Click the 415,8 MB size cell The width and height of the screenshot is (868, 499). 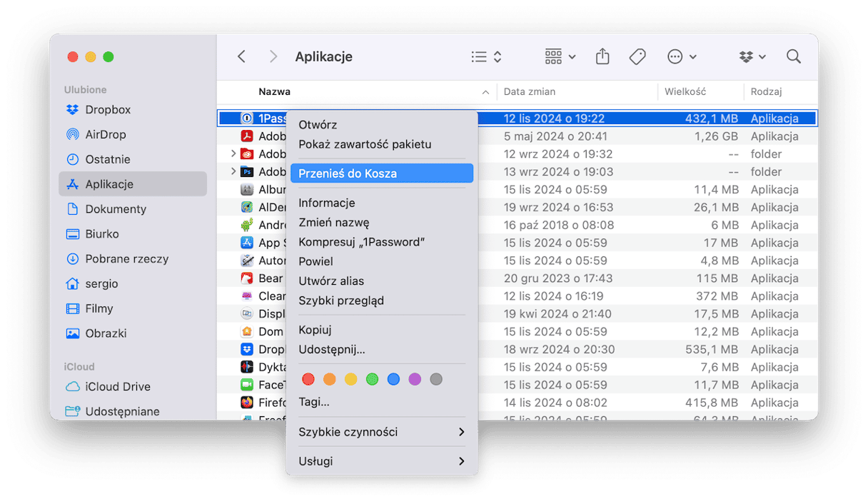point(710,403)
